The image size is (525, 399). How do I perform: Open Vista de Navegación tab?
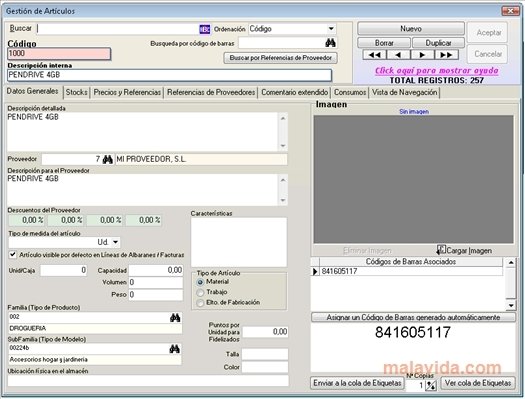coord(404,92)
